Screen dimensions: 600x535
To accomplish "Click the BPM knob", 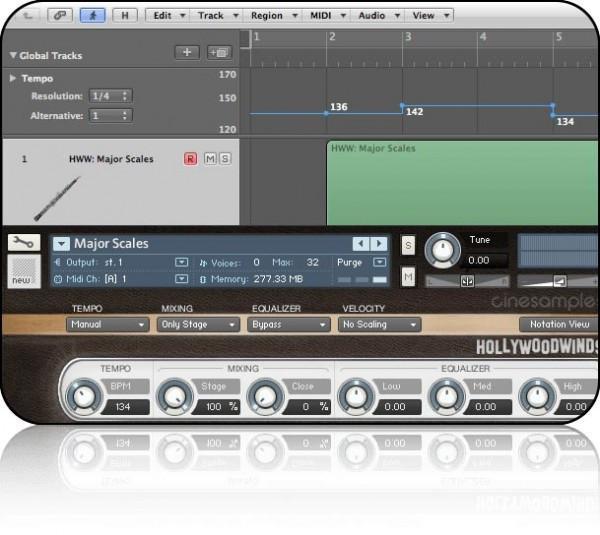I will point(84,397).
